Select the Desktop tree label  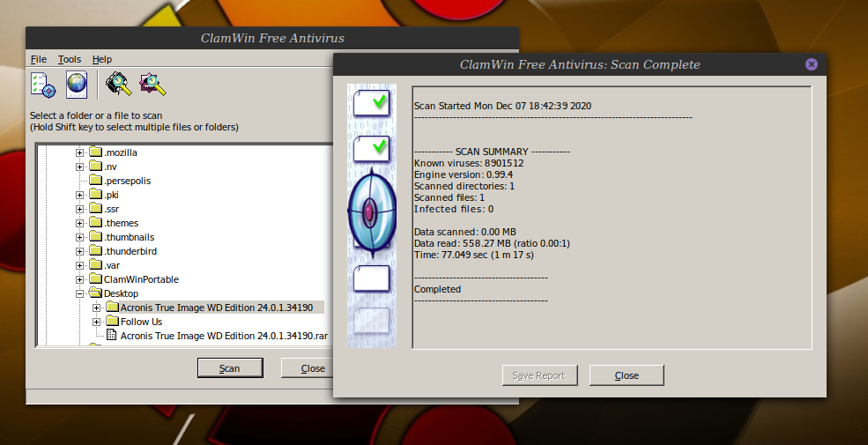pyautogui.click(x=122, y=294)
